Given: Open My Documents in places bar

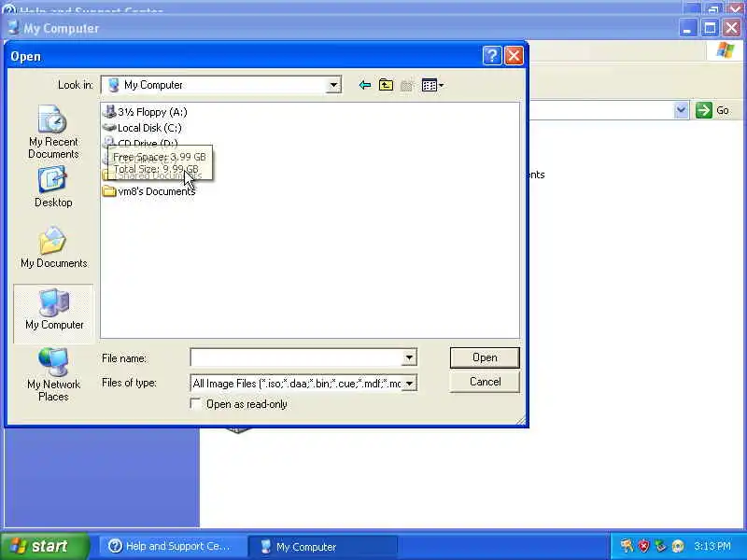Looking at the screenshot, I should [53, 247].
